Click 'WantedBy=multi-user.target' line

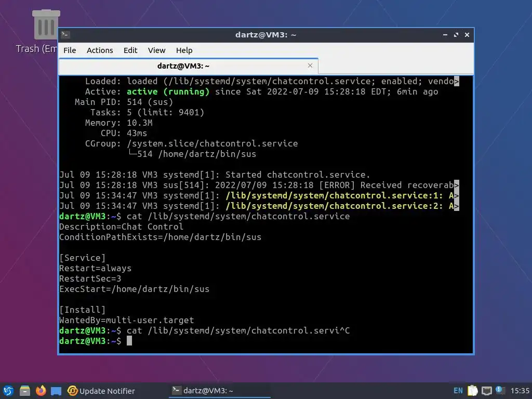tap(127, 320)
